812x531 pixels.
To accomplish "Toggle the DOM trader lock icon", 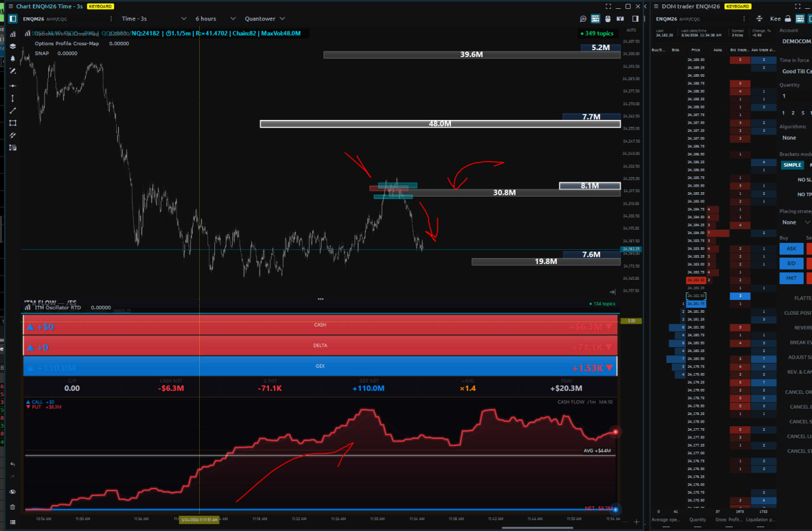I will pyautogui.click(x=788, y=19).
